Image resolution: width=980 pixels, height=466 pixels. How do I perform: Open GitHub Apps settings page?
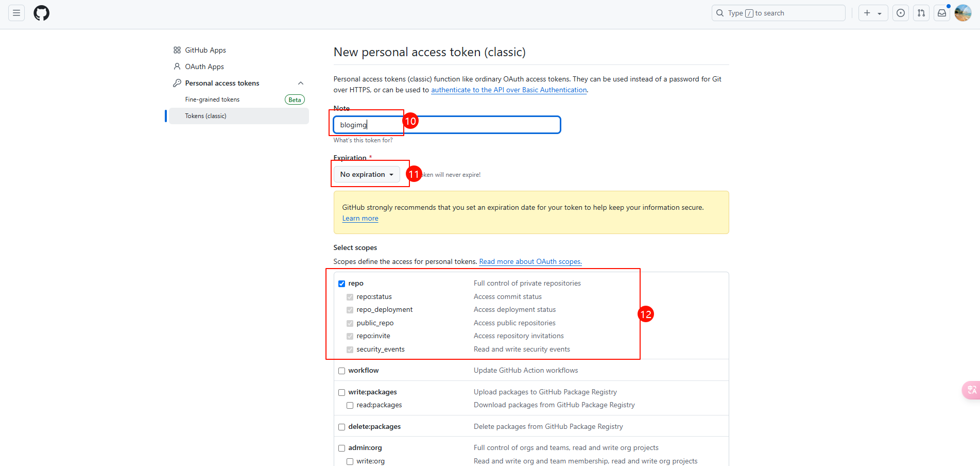click(x=205, y=50)
